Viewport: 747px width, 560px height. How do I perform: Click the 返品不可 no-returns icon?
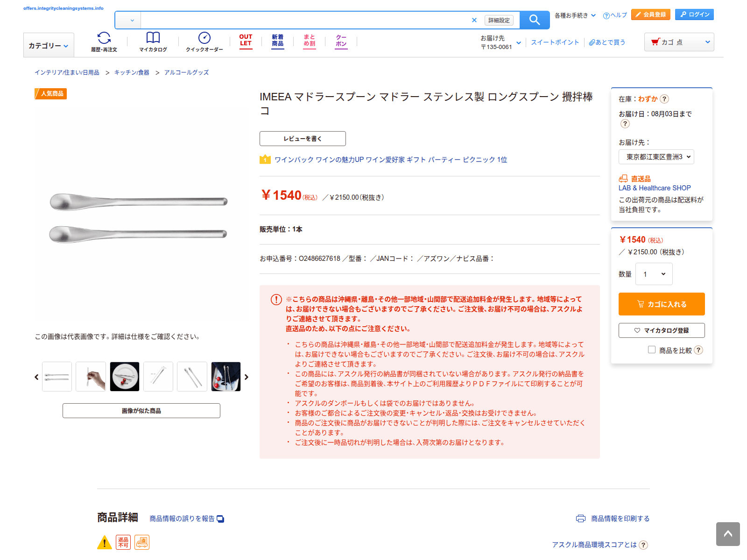(123, 542)
